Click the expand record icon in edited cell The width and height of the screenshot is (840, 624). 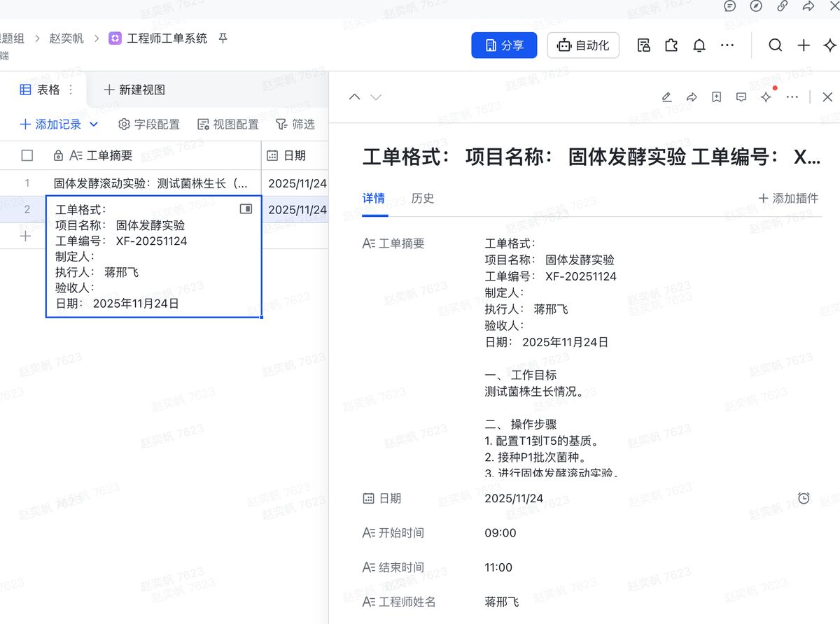click(246, 208)
